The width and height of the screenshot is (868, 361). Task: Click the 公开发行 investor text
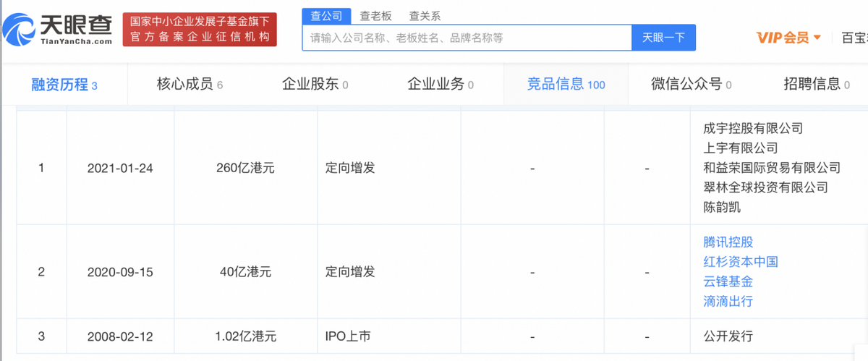728,336
